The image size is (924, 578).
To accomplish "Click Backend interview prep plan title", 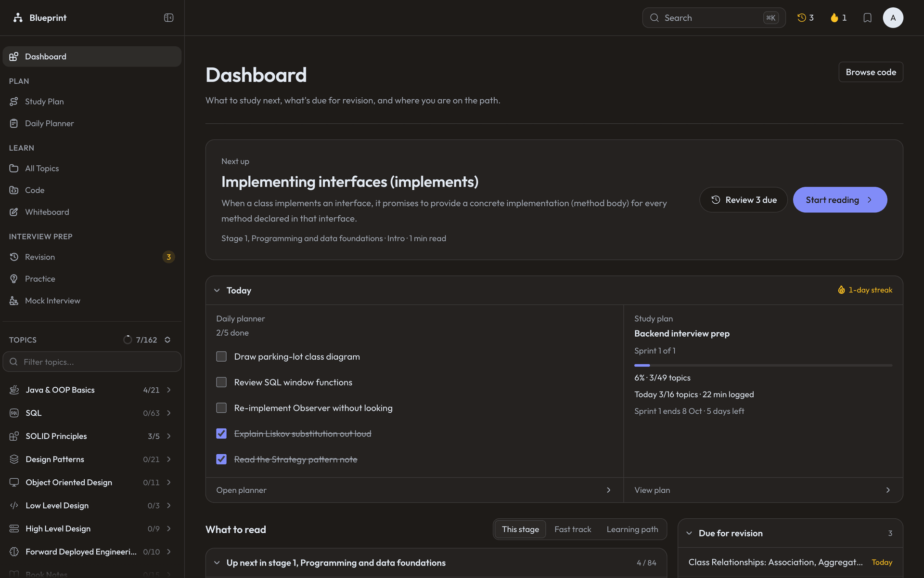I will [x=681, y=333].
